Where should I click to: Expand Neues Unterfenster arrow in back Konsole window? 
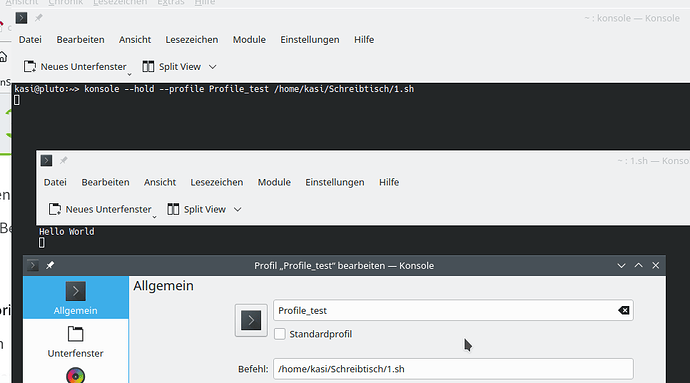129,74
